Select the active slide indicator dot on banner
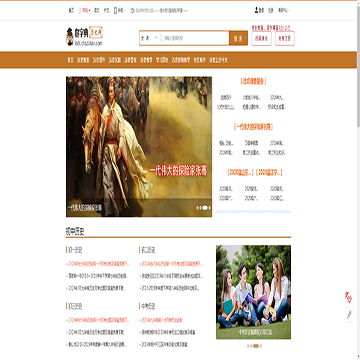The height and width of the screenshot is (360, 360). tap(205, 208)
